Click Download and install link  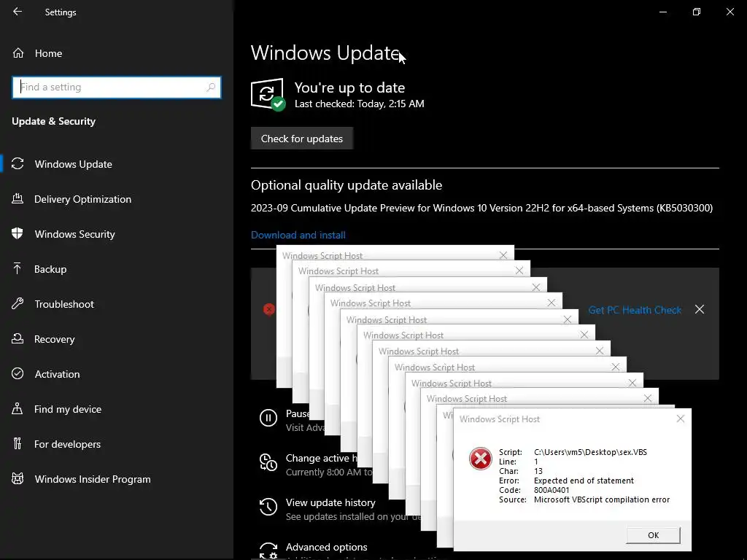298,235
